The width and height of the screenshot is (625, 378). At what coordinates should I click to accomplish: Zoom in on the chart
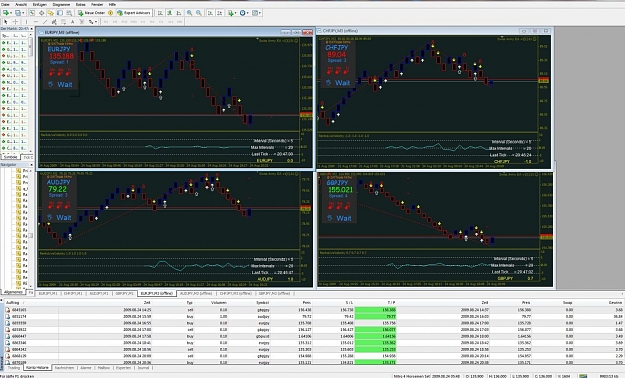[189, 13]
